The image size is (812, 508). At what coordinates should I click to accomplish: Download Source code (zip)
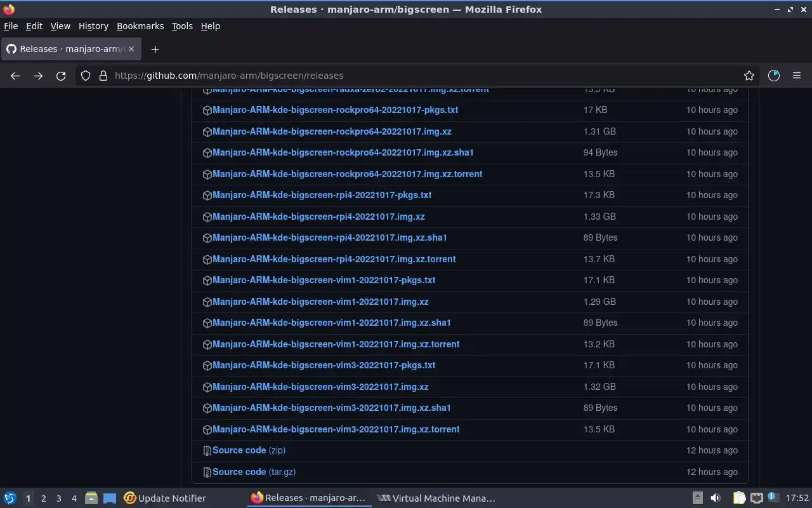tap(249, 450)
